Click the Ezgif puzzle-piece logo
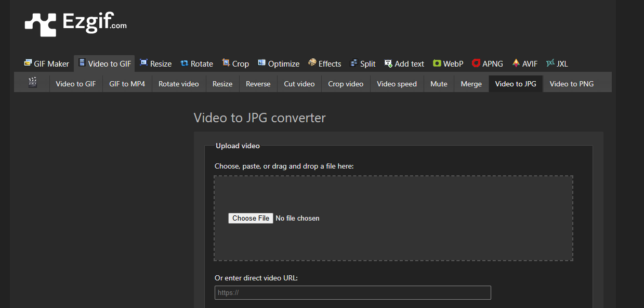Screen dimensions: 644x308 (x=40, y=24)
